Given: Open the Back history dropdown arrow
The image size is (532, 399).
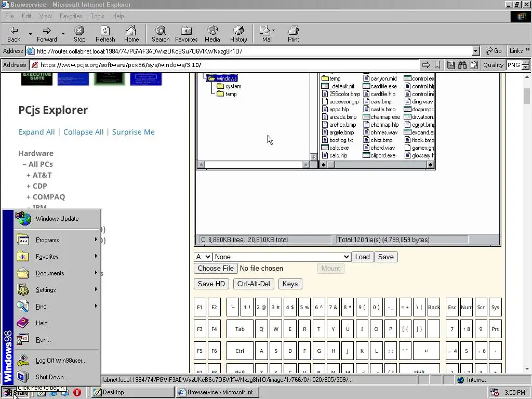Looking at the screenshot, I should point(30,34).
